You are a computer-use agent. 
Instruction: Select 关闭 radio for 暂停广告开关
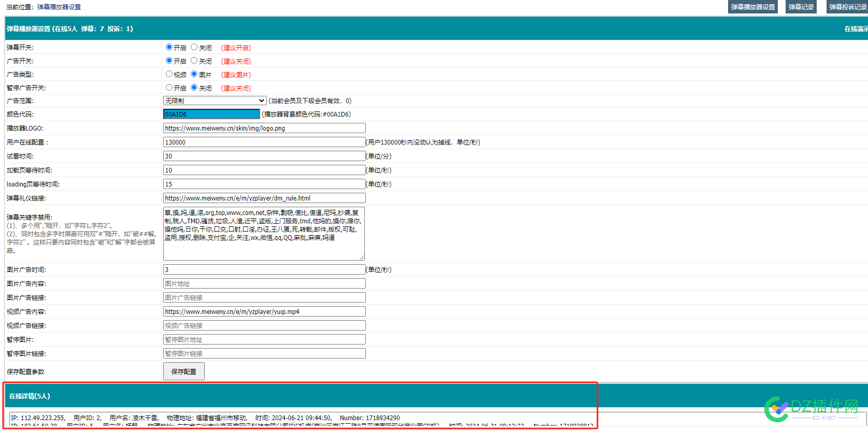pyautogui.click(x=194, y=88)
